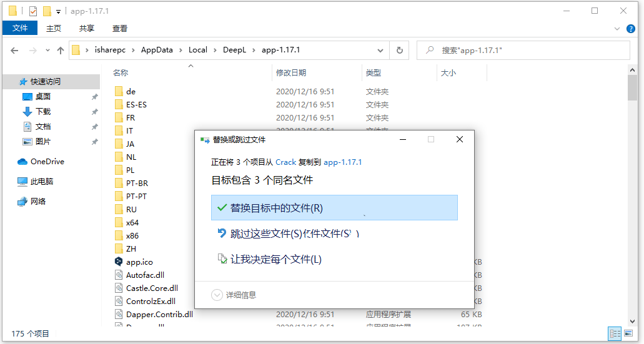Click in the search app-1.17.1 box
This screenshot has width=644, height=344.
[x=523, y=51]
